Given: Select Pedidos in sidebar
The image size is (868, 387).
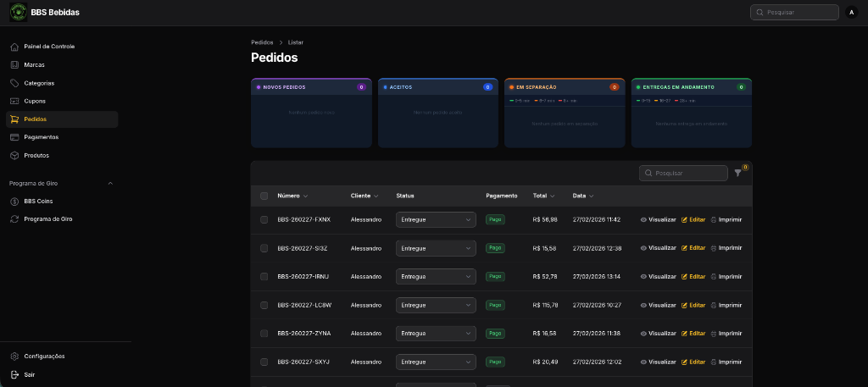Looking at the screenshot, I should 62,119.
